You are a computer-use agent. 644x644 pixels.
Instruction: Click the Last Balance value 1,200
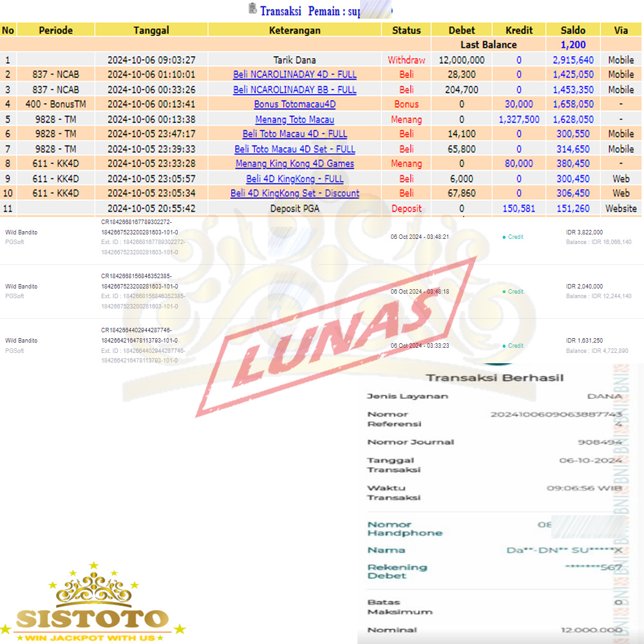pos(573,45)
